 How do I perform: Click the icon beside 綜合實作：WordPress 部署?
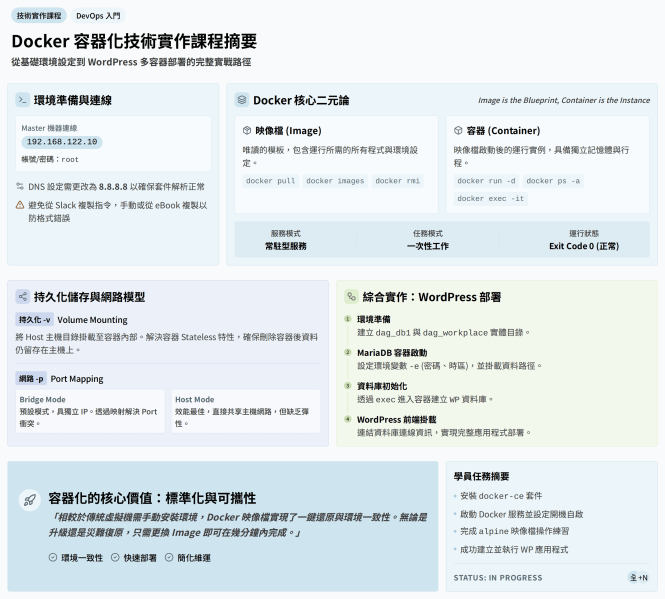point(351,297)
